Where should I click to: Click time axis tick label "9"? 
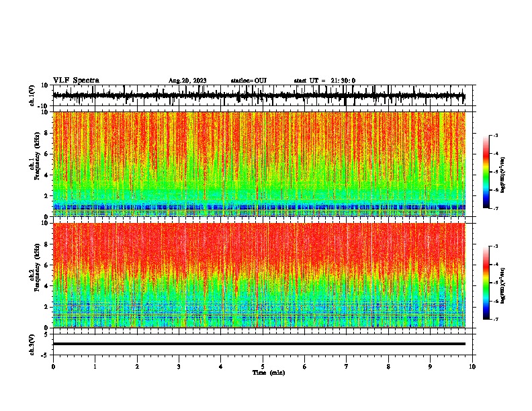coord(430,367)
